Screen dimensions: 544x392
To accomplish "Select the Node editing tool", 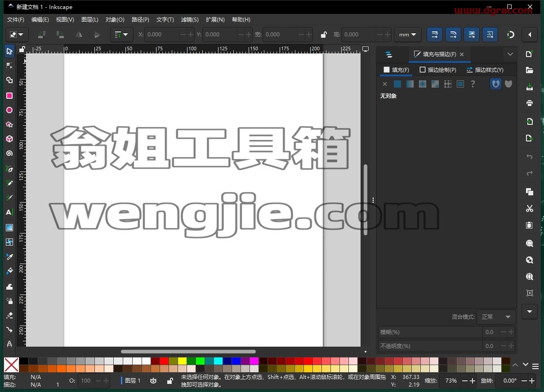I will (9, 66).
